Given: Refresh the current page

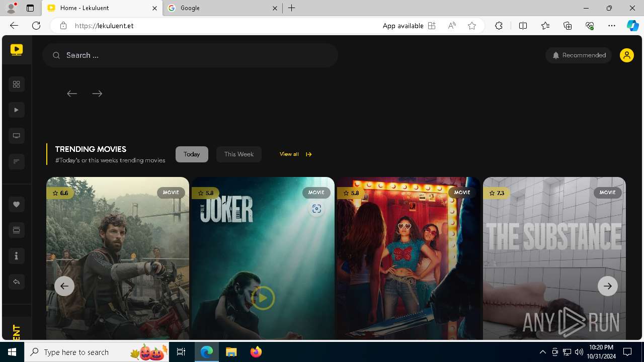Looking at the screenshot, I should pos(36,26).
